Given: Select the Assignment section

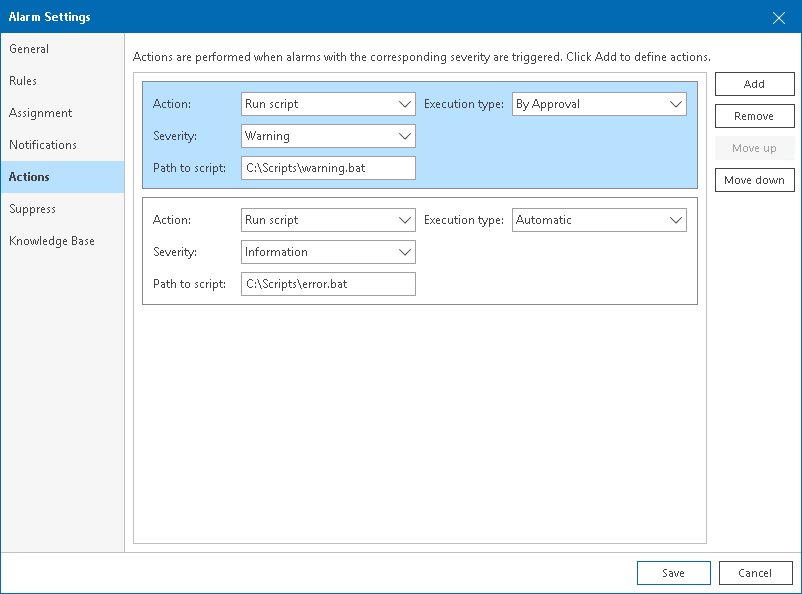Looking at the screenshot, I should click(x=39, y=112).
